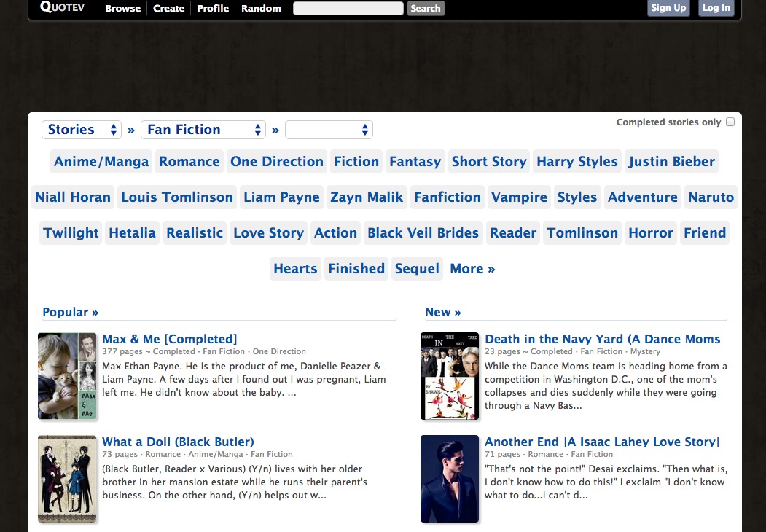Show more tags with More »
Viewport: 766px width, 532px height.
472,268
